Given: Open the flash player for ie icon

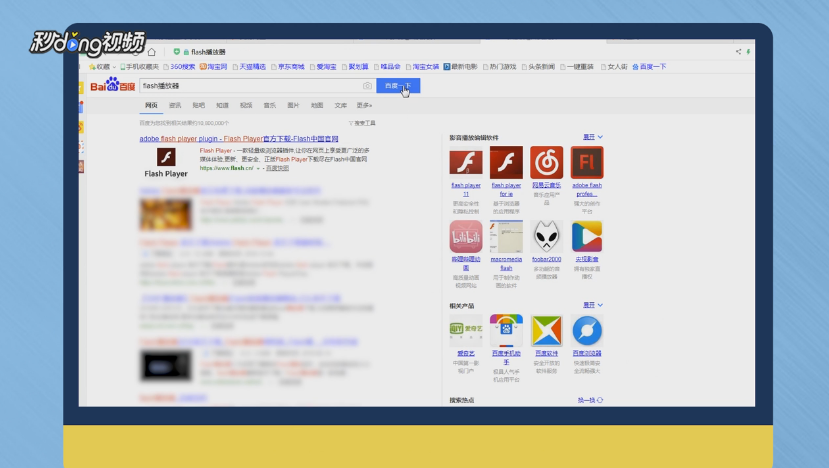Looking at the screenshot, I should tap(506, 162).
